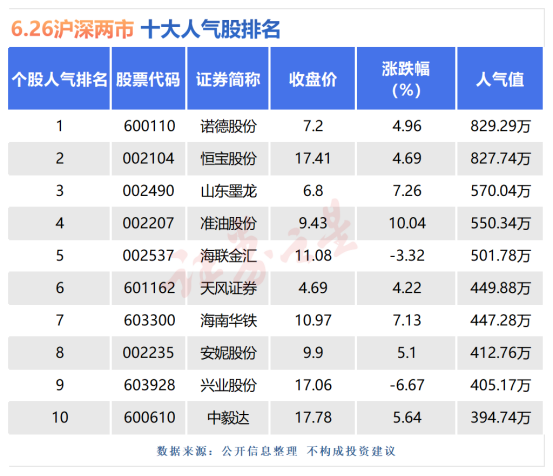553x476 pixels.
Task: Click closing price 17.06
Action: click(x=313, y=385)
